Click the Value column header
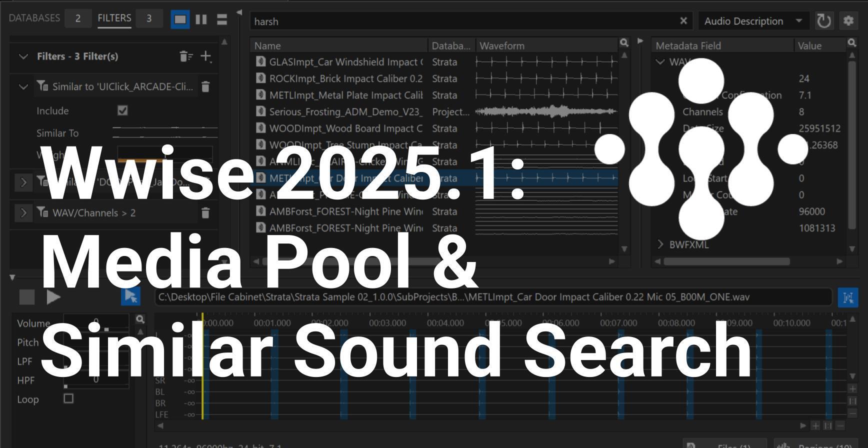The width and height of the screenshot is (868, 448). pyautogui.click(x=820, y=45)
